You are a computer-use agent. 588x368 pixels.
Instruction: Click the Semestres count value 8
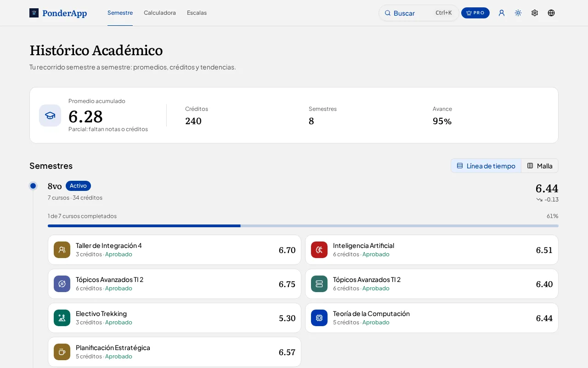[x=311, y=121]
